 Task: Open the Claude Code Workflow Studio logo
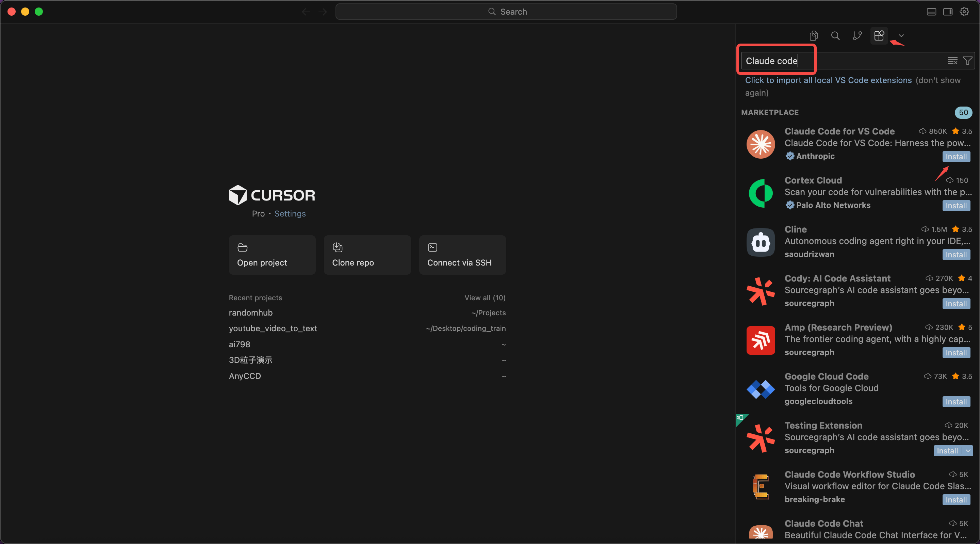(x=761, y=487)
